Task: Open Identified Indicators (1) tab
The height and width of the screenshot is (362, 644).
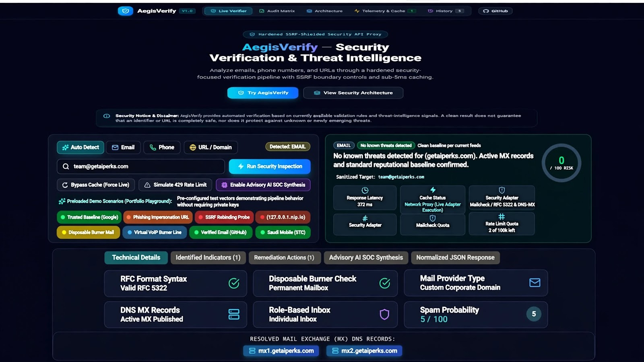Action: [x=208, y=258]
